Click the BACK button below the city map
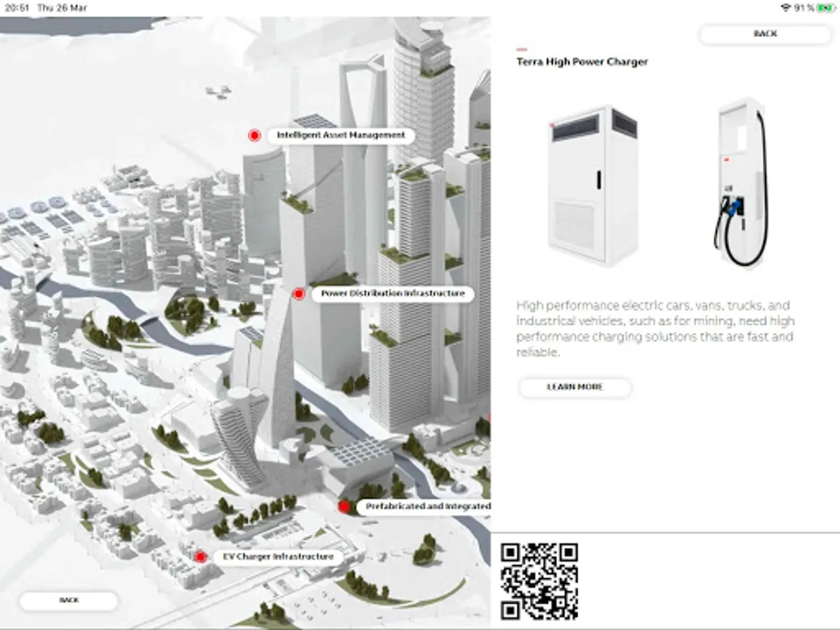Screen dimensions: 840x630 pyautogui.click(x=69, y=601)
